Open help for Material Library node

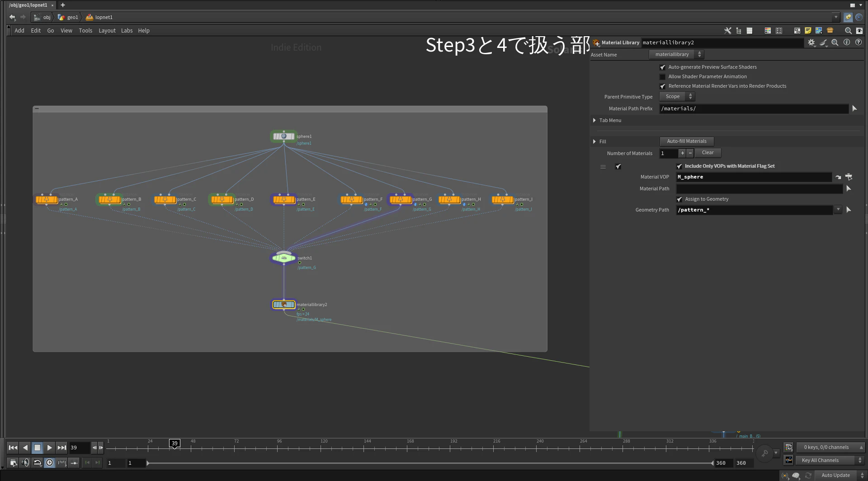(858, 42)
